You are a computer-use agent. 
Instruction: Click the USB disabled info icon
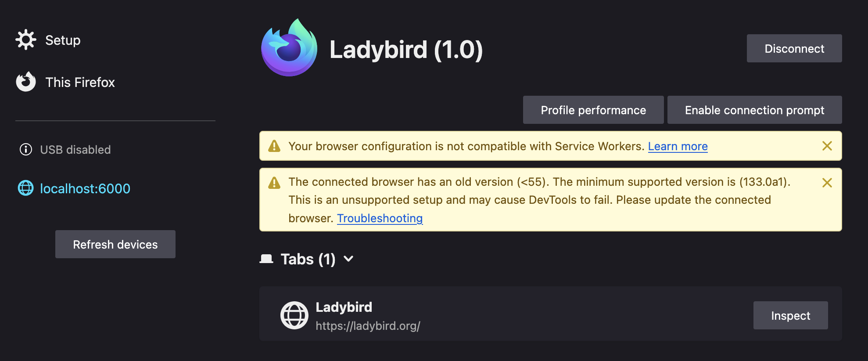(26, 150)
